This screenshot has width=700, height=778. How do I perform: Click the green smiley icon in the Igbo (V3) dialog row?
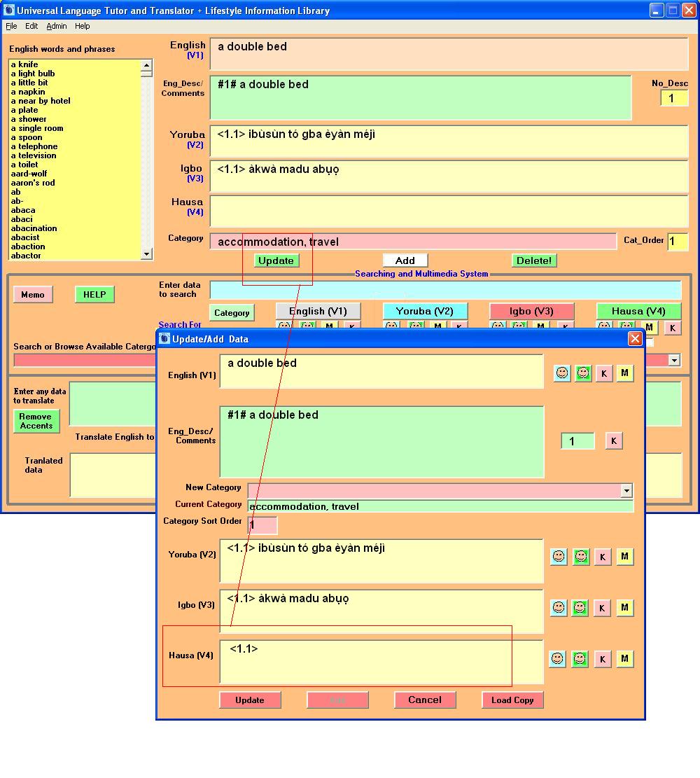[x=580, y=607]
